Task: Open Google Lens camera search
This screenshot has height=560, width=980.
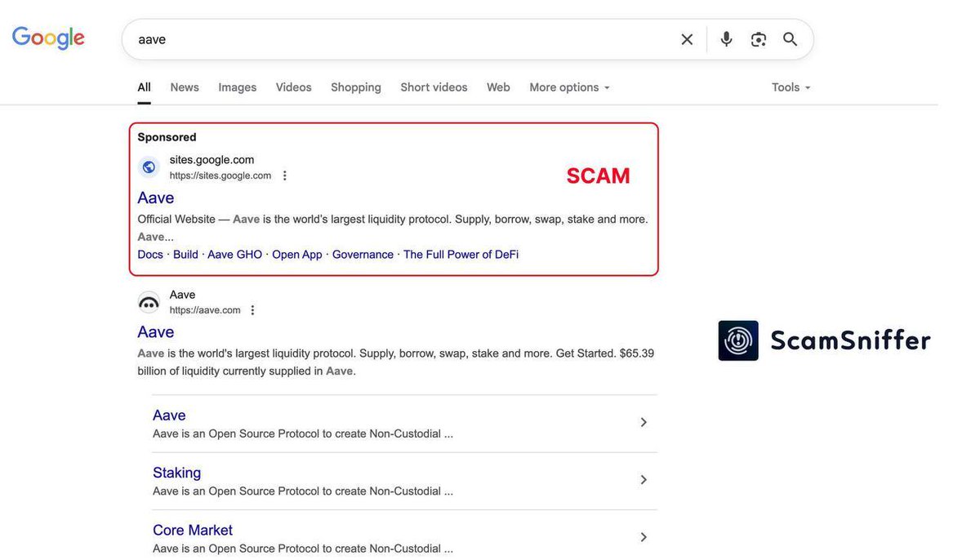Action: [x=758, y=38]
